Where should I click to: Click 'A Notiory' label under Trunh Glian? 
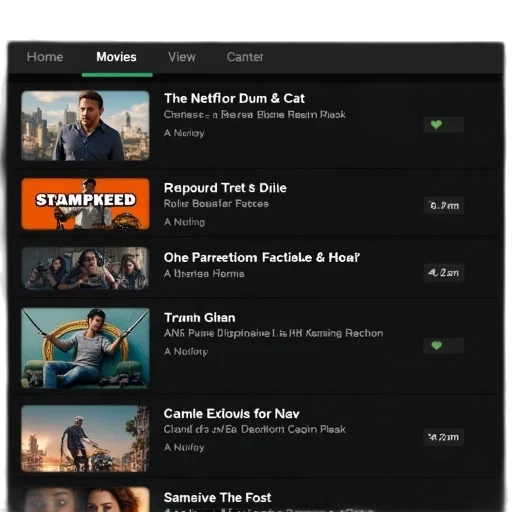186,352
